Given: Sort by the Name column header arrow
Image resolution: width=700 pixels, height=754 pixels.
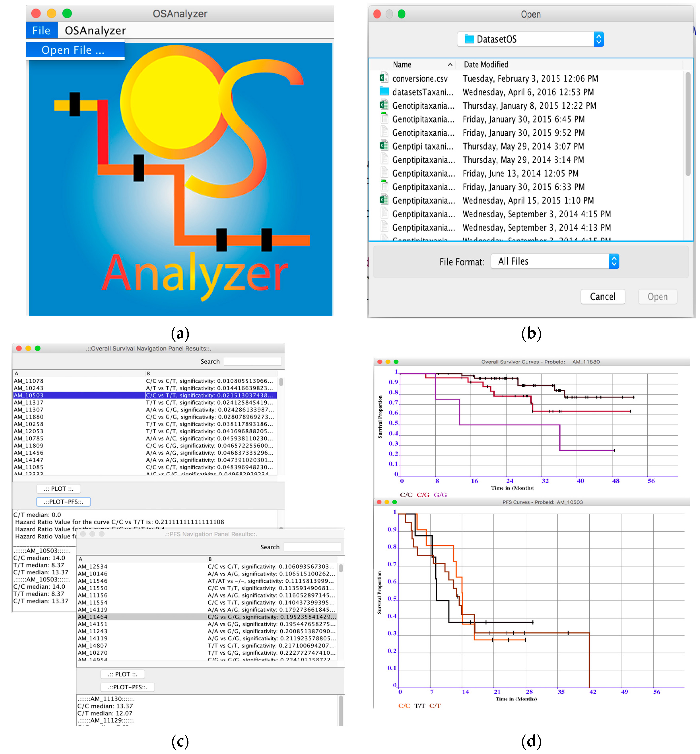Looking at the screenshot, I should coord(450,64).
